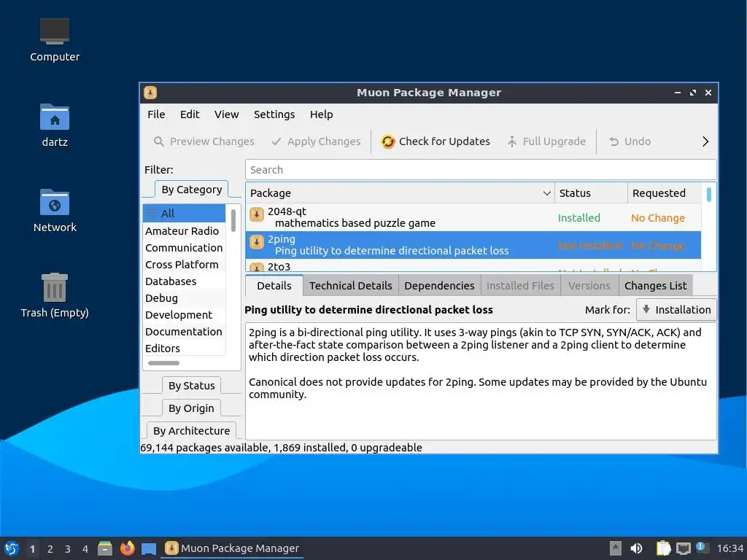Screen dimensions: 747x560
Task: Click the Status column header
Action: [591, 192]
